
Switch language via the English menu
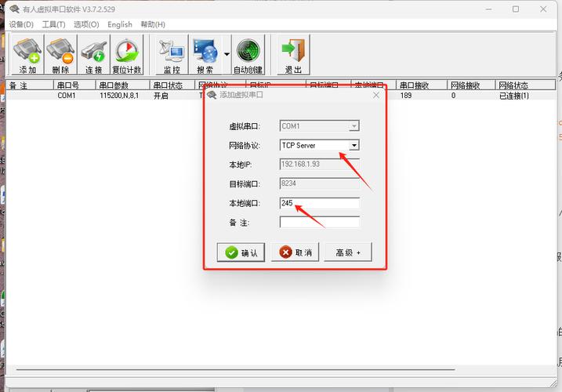tap(120, 24)
